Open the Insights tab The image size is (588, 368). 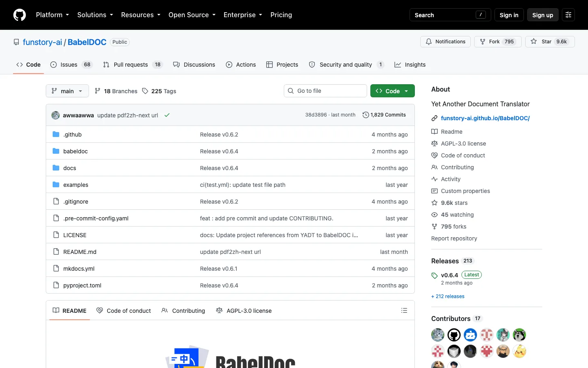pyautogui.click(x=410, y=65)
